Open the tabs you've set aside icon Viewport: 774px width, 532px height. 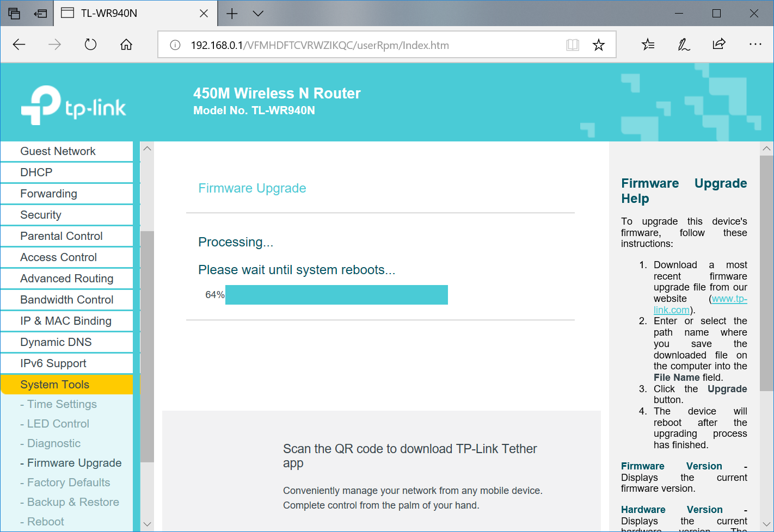click(14, 14)
